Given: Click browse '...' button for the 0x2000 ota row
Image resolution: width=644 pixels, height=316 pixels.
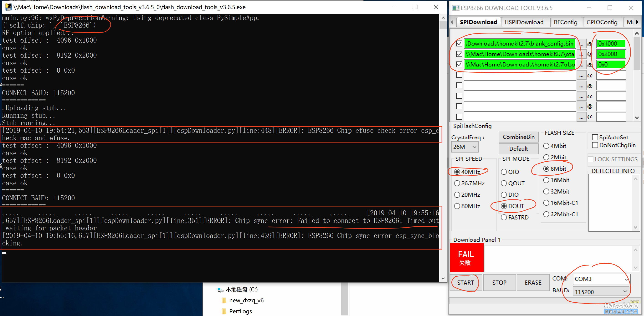Looking at the screenshot, I should tap(582, 54).
